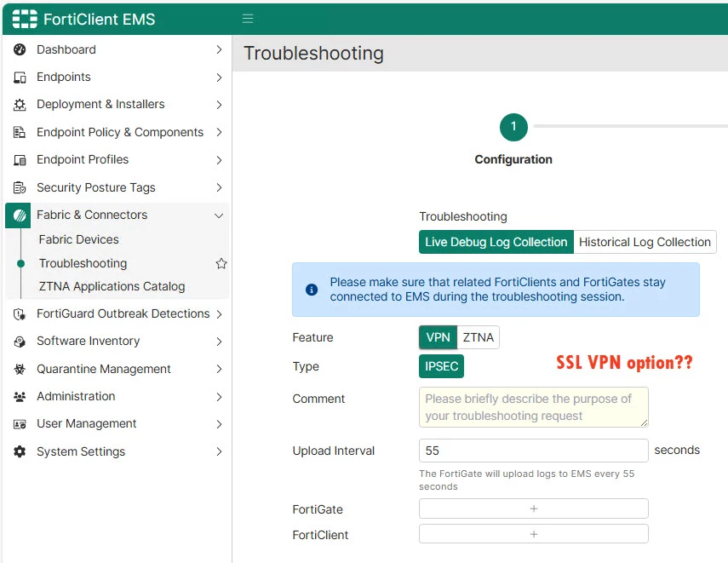Image resolution: width=728 pixels, height=563 pixels.
Task: Expand the Endpoints menu chevron
Action: 219,78
